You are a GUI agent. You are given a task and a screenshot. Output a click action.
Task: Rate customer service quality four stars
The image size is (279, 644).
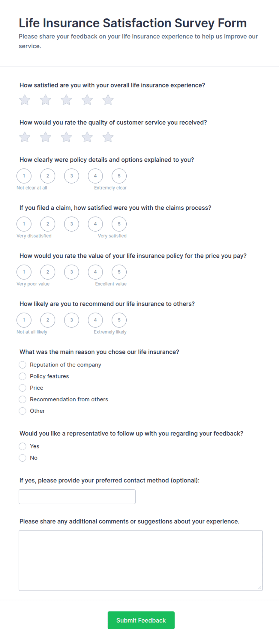[x=87, y=137]
